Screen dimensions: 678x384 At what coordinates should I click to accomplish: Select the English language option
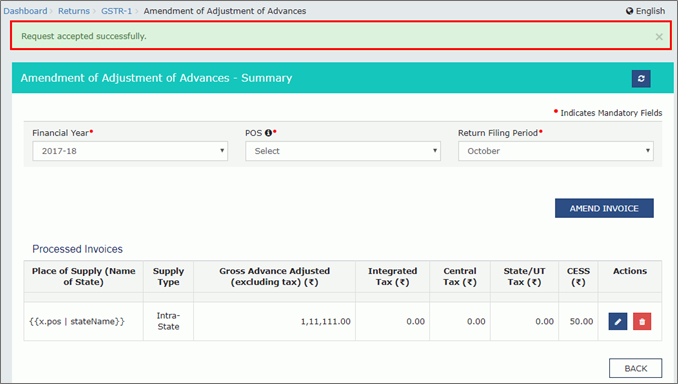pos(650,11)
